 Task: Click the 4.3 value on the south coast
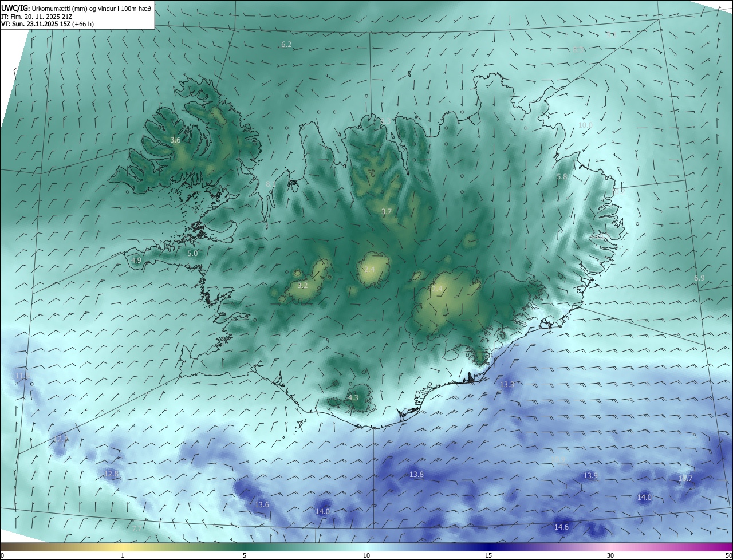(x=353, y=397)
